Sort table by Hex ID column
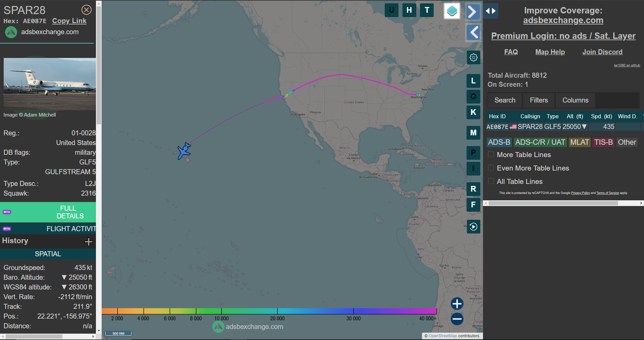The height and width of the screenshot is (340, 644). pyautogui.click(x=497, y=116)
